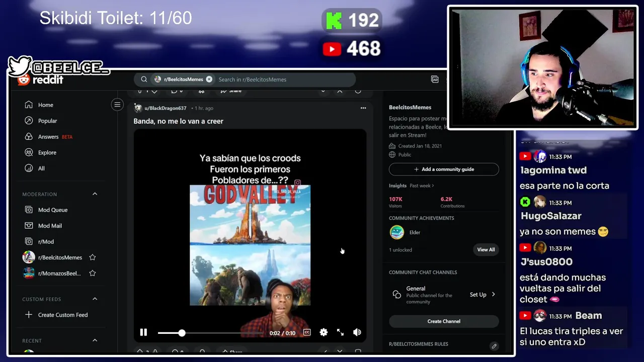This screenshot has width=644, height=362.
Task: Open the BeelcitosMemes community title
Action: (x=410, y=107)
